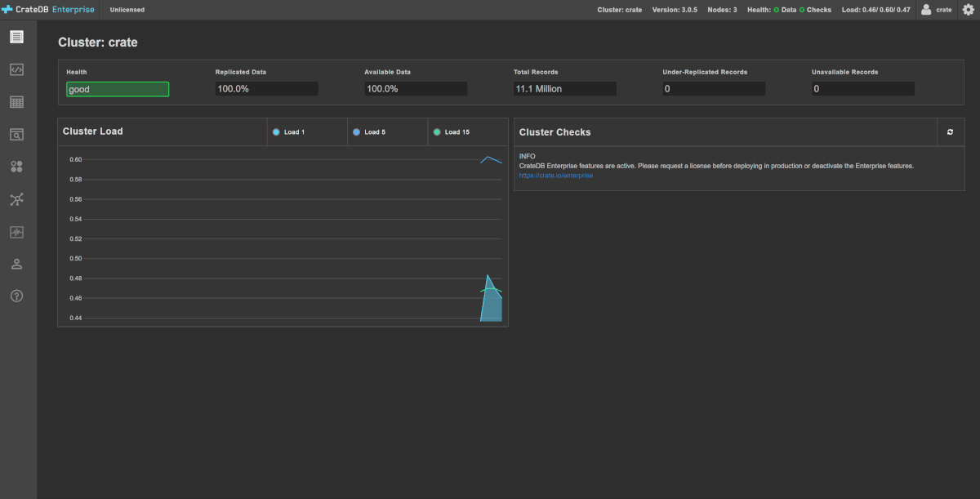The width and height of the screenshot is (980, 499).
Task: Toggle the Load 1 chart series
Action: (x=289, y=132)
